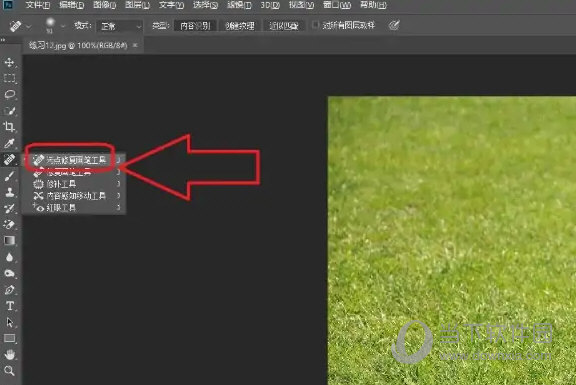
Task: Open the 文件(F) menu
Action: pos(38,5)
